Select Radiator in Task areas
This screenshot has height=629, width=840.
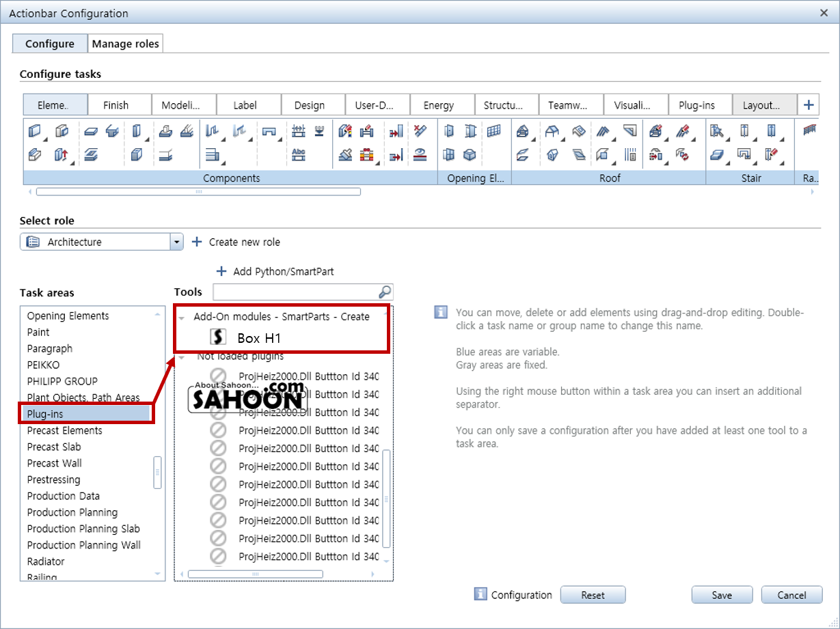[x=46, y=561]
